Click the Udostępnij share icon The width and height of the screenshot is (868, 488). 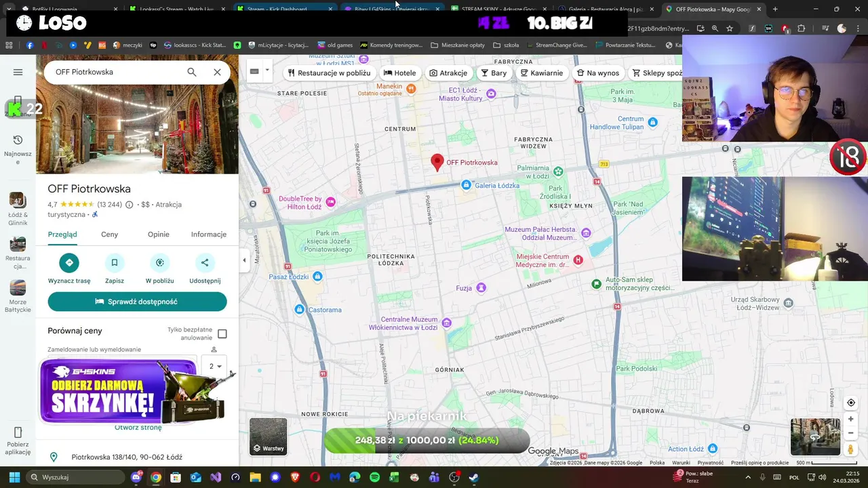pyautogui.click(x=205, y=263)
